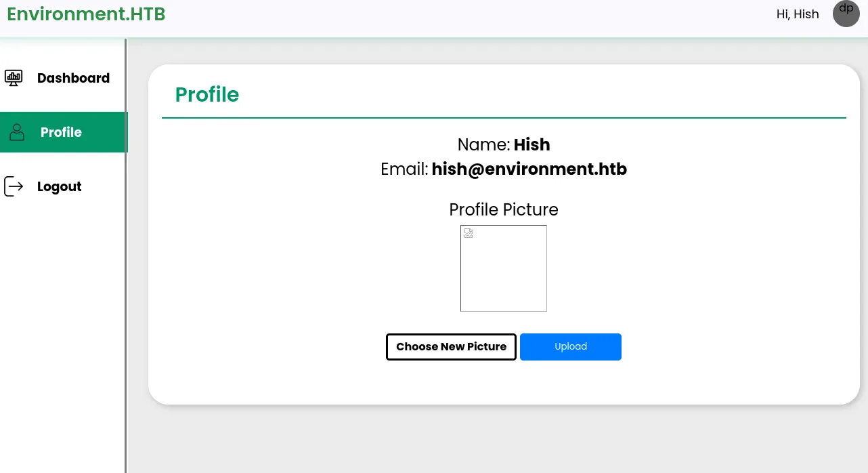The width and height of the screenshot is (868, 473).
Task: Click the Profile person icon in sidebar
Action: pos(17,132)
